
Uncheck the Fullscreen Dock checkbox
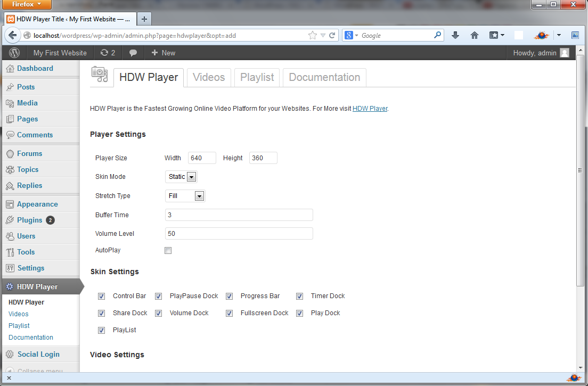tap(229, 313)
